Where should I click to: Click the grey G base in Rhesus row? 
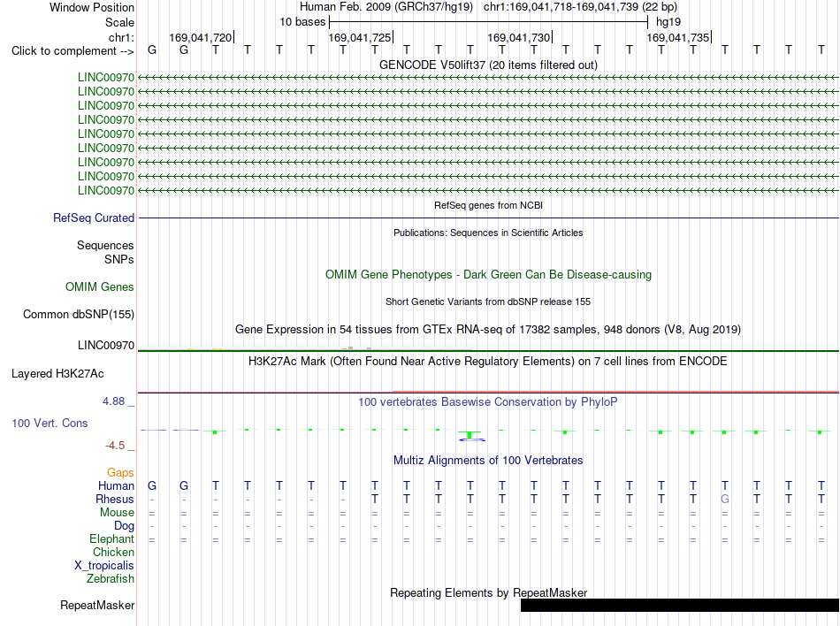pyautogui.click(x=725, y=499)
